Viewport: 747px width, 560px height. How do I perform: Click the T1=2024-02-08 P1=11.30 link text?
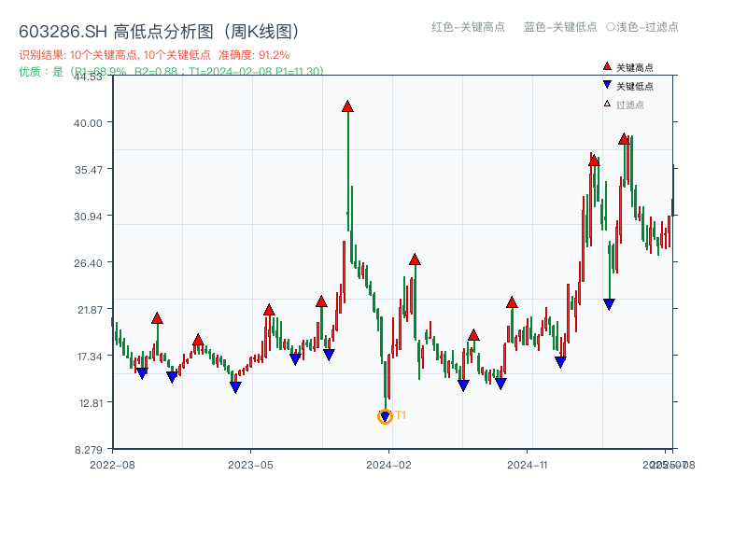tap(258, 68)
